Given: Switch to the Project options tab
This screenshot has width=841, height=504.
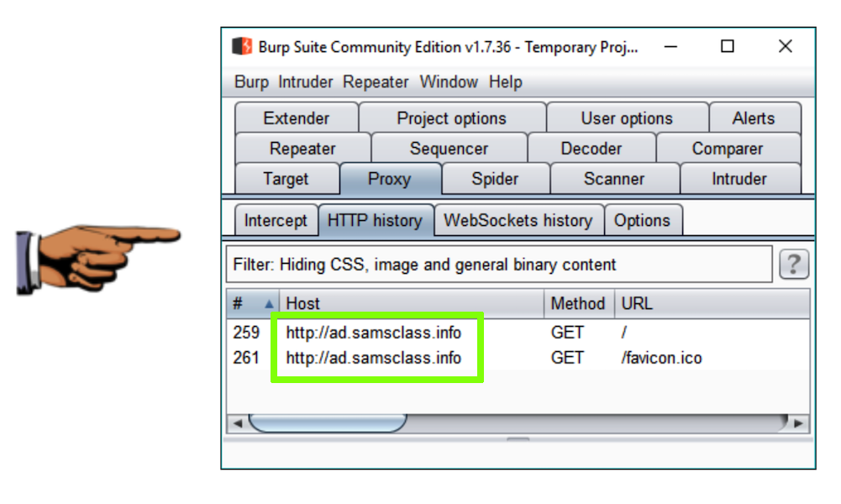Looking at the screenshot, I should point(452,118).
